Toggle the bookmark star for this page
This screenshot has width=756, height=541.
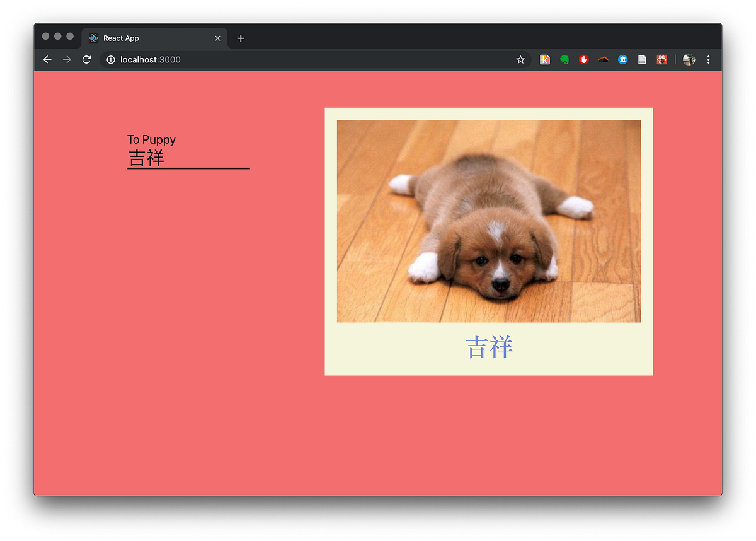(520, 59)
